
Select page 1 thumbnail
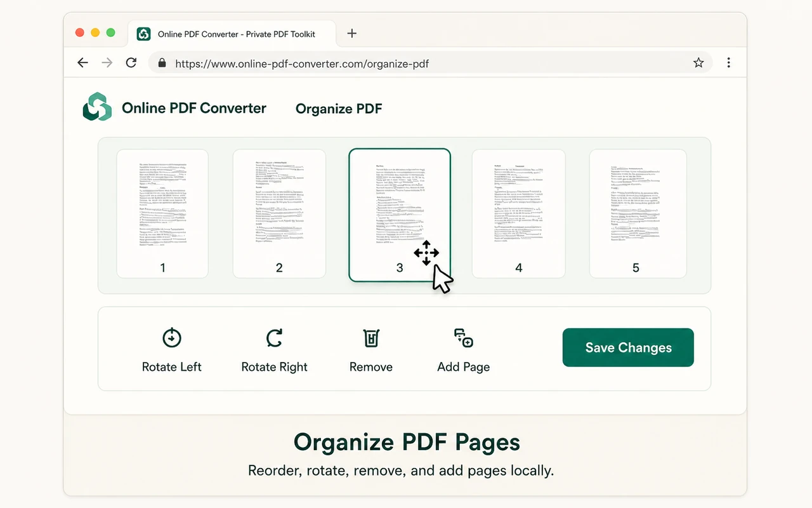pyautogui.click(x=162, y=214)
